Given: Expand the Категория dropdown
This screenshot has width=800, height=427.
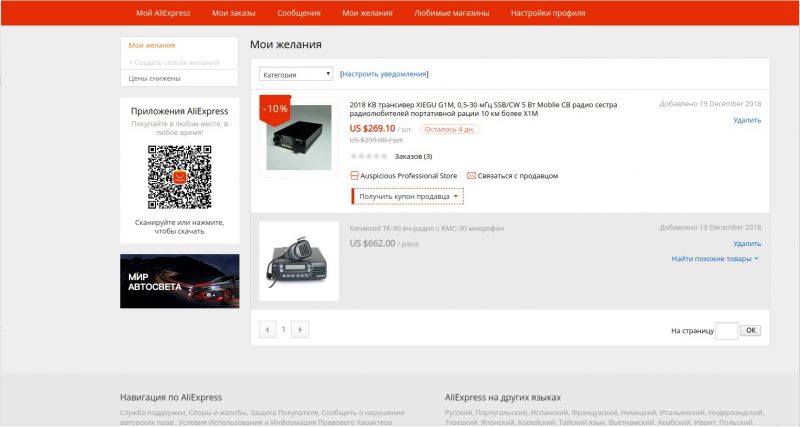Looking at the screenshot, I should [296, 74].
